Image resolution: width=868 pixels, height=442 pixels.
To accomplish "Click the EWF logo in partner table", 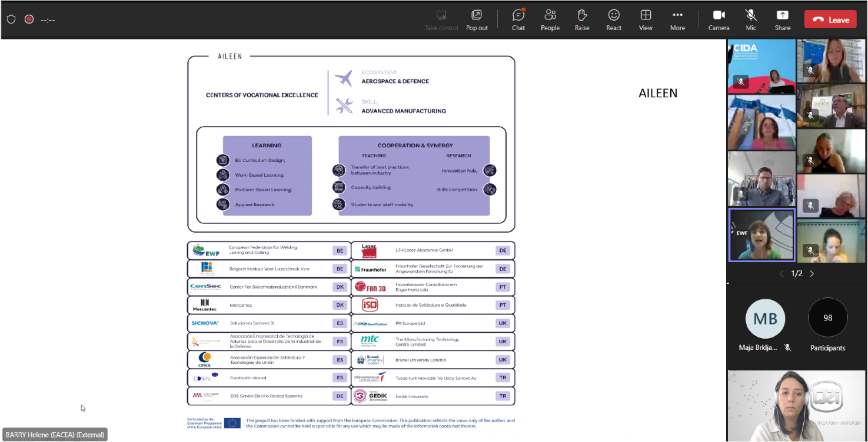I will click(206, 251).
